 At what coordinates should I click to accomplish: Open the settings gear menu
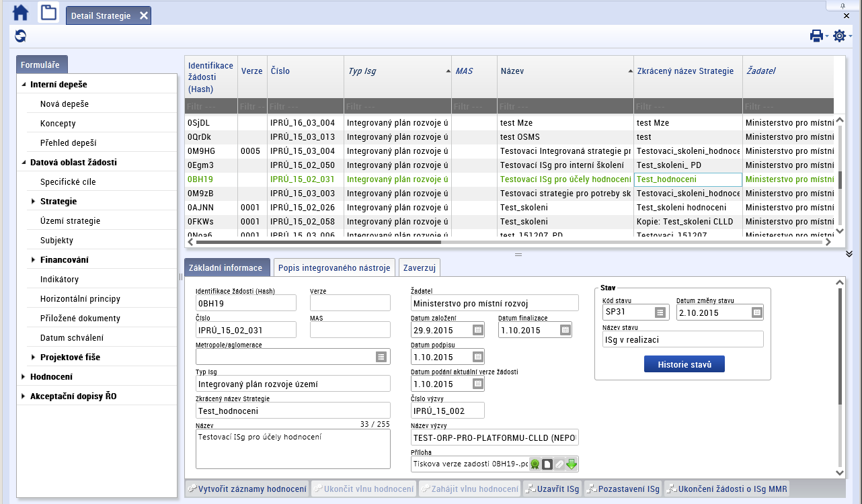[839, 36]
